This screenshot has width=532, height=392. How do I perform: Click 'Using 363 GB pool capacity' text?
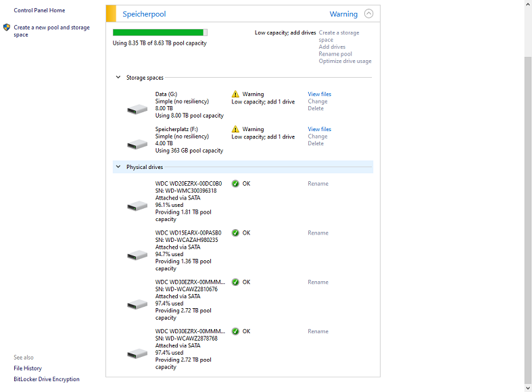pyautogui.click(x=189, y=150)
